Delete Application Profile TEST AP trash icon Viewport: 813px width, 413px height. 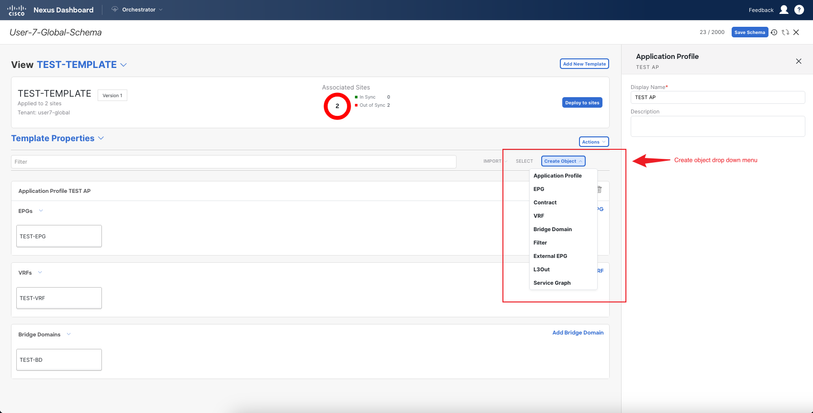(600, 190)
